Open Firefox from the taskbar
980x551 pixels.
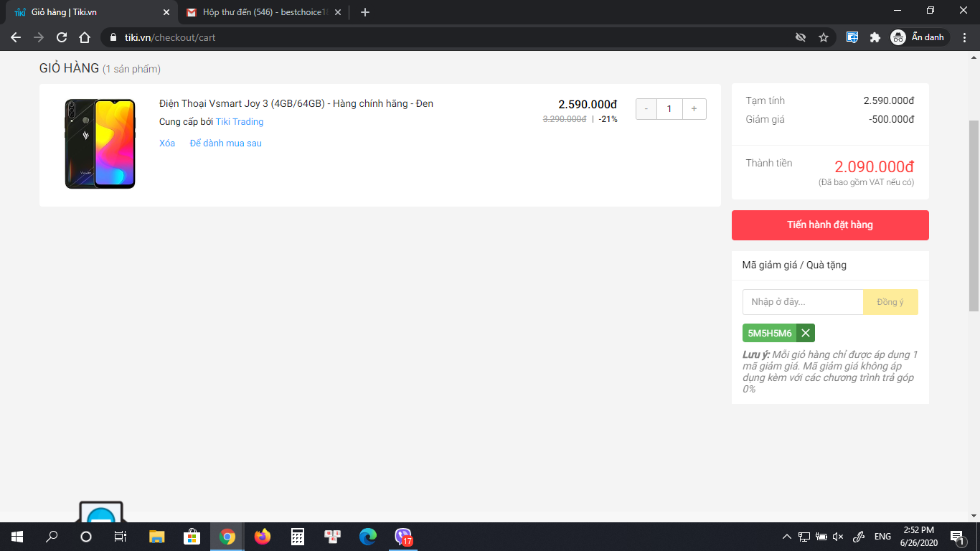(263, 537)
